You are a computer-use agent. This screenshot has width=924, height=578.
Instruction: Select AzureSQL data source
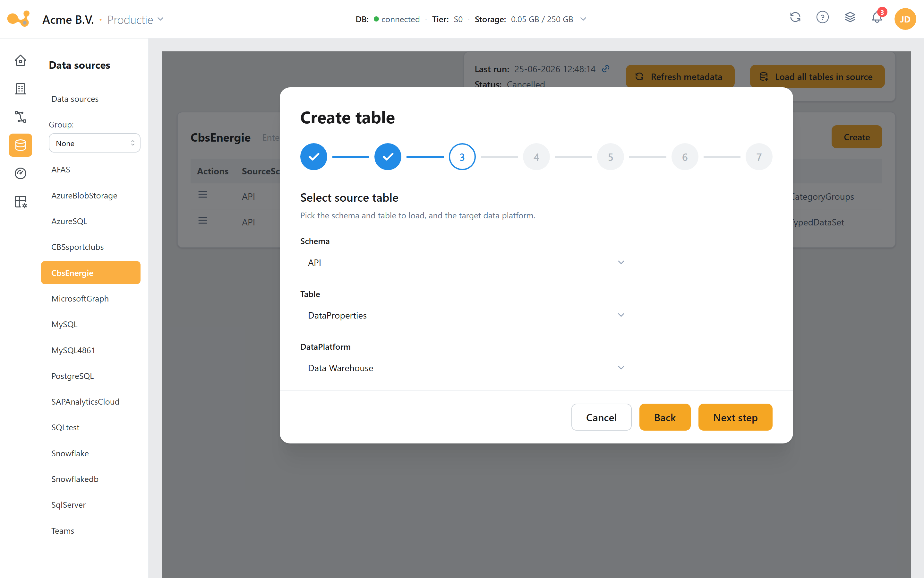[x=90, y=221]
